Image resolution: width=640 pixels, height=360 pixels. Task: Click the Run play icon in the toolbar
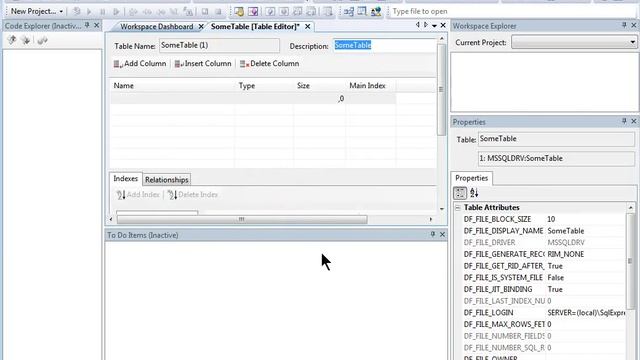click(89, 11)
